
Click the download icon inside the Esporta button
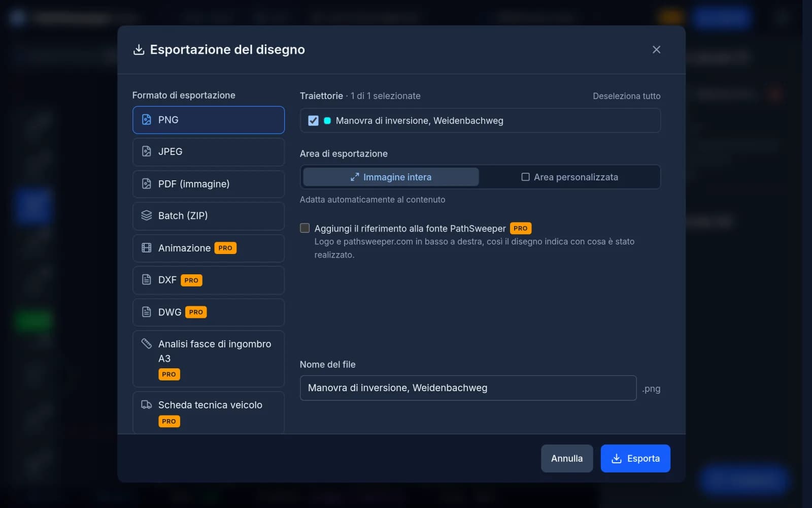coord(617,458)
